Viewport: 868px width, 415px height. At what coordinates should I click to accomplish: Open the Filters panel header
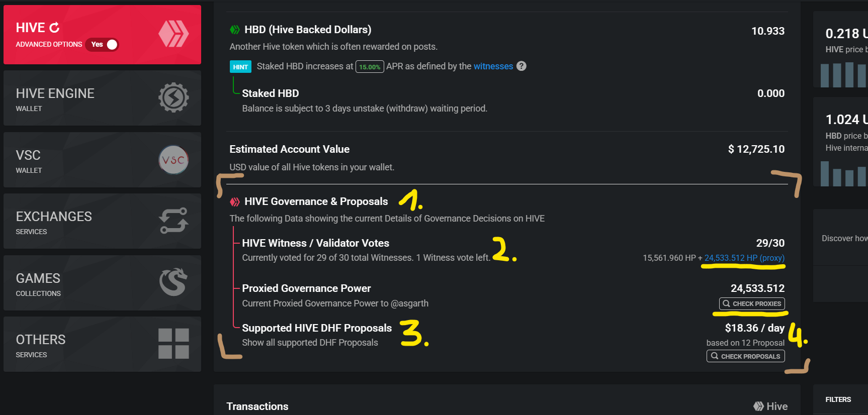click(x=838, y=399)
